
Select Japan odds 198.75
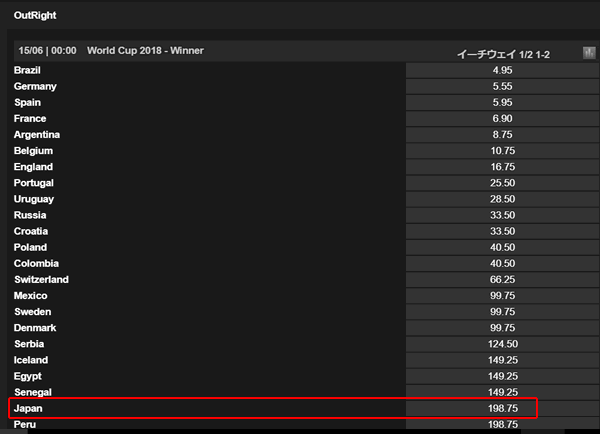pos(502,408)
